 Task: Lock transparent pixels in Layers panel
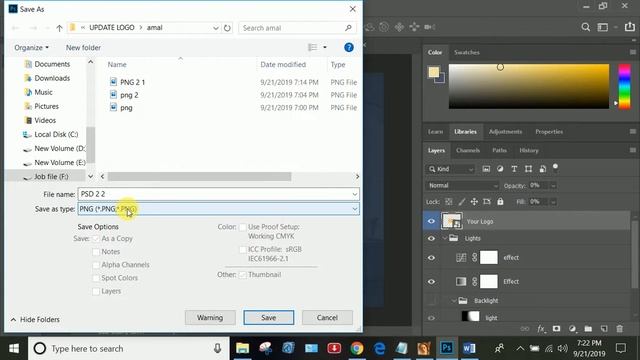(x=449, y=202)
